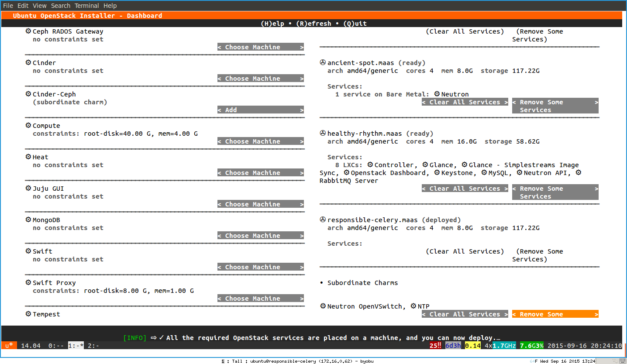Open the File menu
627x364 pixels.
(8, 6)
